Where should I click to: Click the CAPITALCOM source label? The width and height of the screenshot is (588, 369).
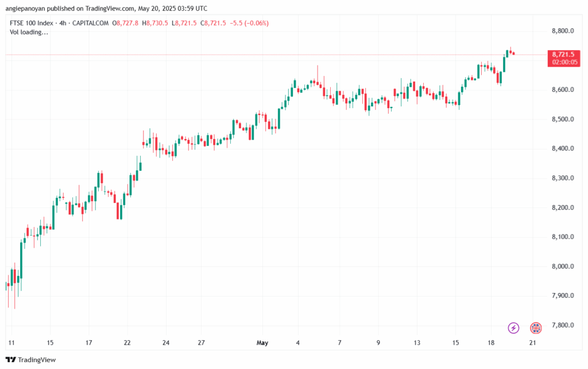(90, 23)
